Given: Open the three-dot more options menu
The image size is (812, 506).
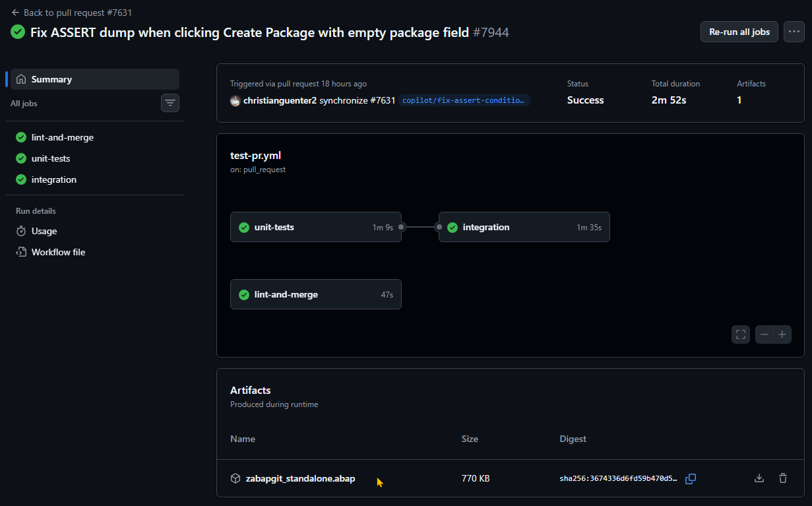Looking at the screenshot, I should (x=794, y=32).
